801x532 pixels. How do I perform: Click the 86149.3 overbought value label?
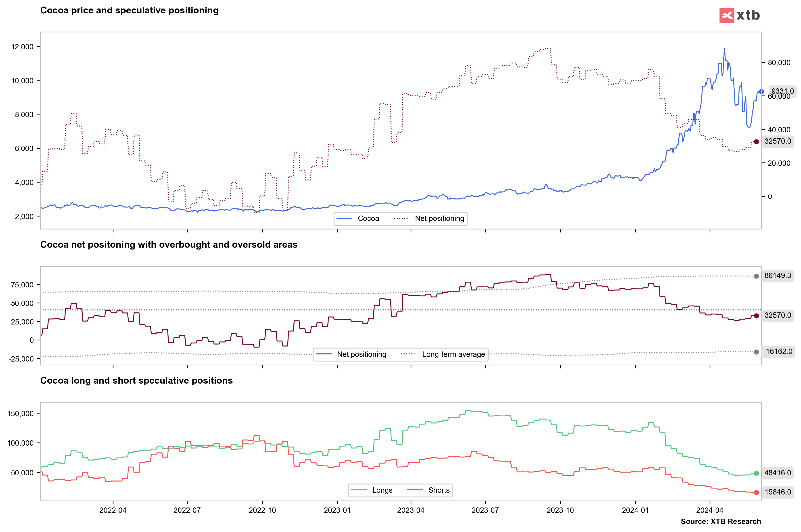click(778, 276)
